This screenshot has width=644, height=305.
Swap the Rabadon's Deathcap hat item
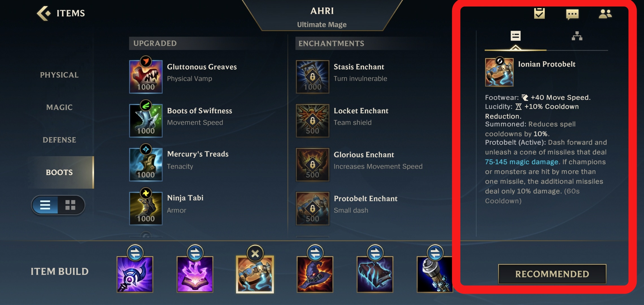(315, 253)
